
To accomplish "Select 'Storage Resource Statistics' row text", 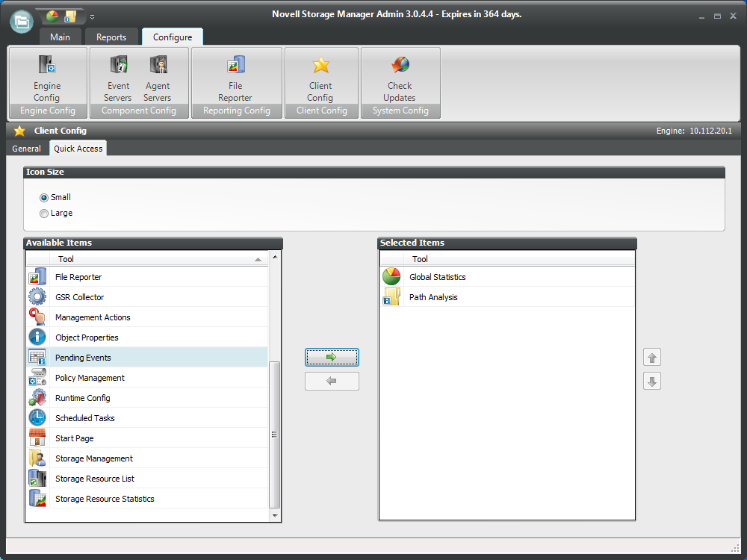I will [x=105, y=499].
